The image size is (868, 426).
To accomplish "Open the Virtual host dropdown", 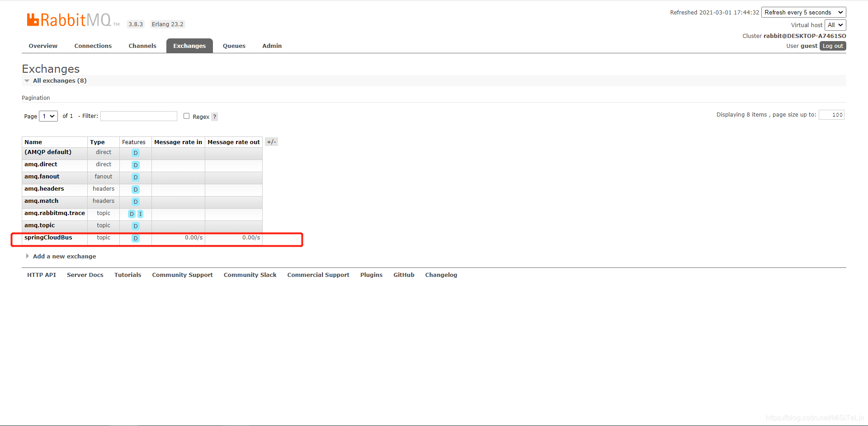I will coord(835,25).
